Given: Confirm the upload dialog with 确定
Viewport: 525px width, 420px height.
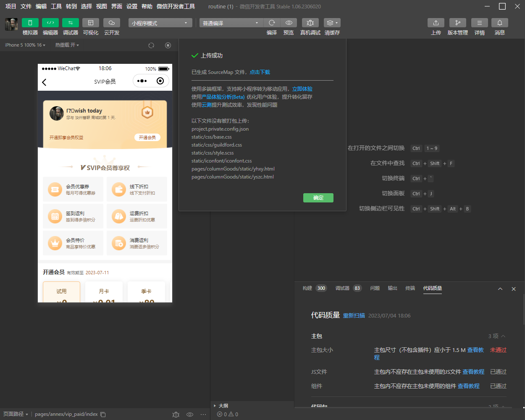Looking at the screenshot, I should coord(318,198).
